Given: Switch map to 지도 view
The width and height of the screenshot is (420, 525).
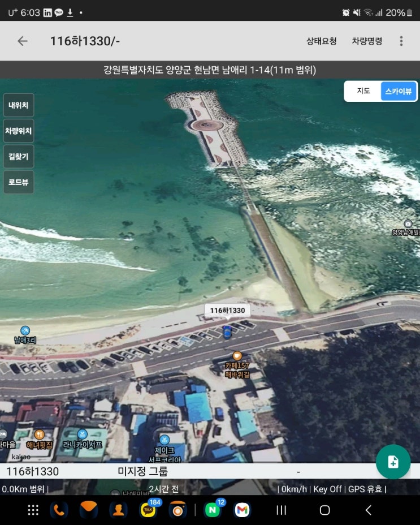Looking at the screenshot, I should click(363, 91).
